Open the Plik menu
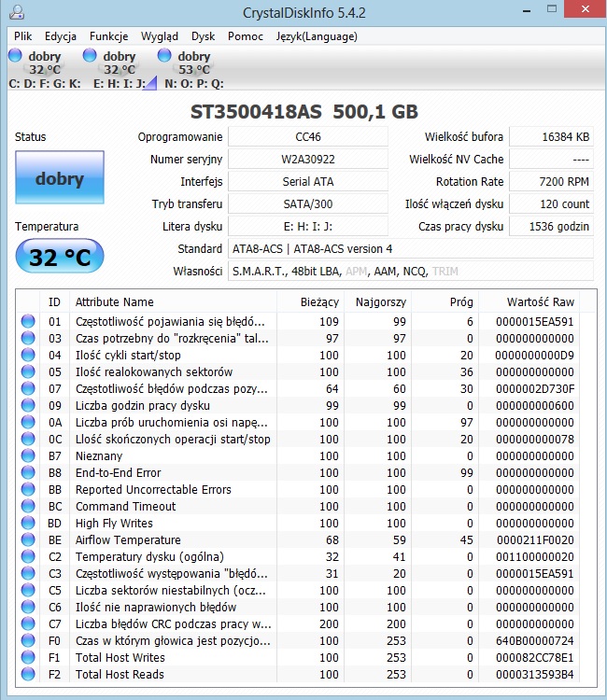Screen dimensions: 607x700 point(22,36)
